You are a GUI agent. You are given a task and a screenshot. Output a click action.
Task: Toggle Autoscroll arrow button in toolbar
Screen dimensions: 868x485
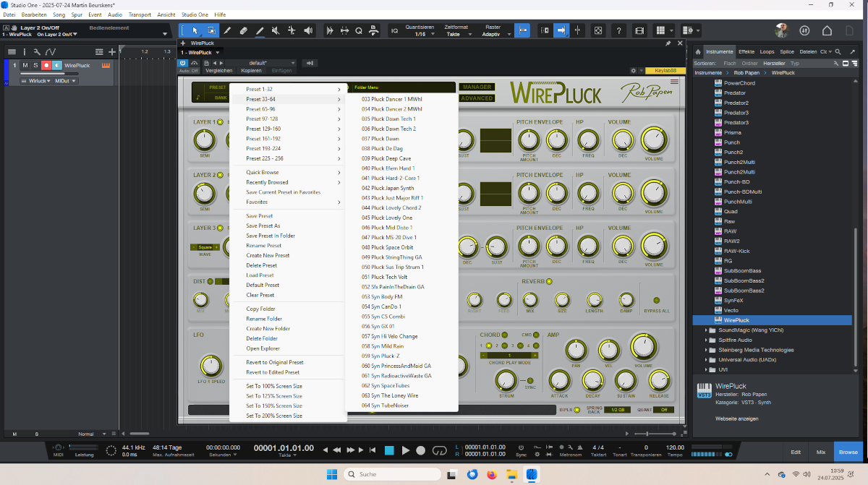click(x=561, y=30)
